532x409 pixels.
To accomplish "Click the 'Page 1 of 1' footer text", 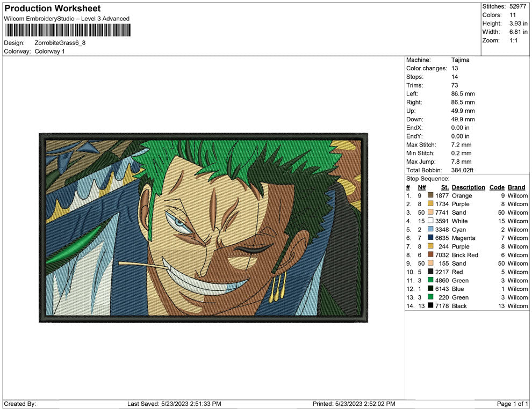I will [x=512, y=404].
